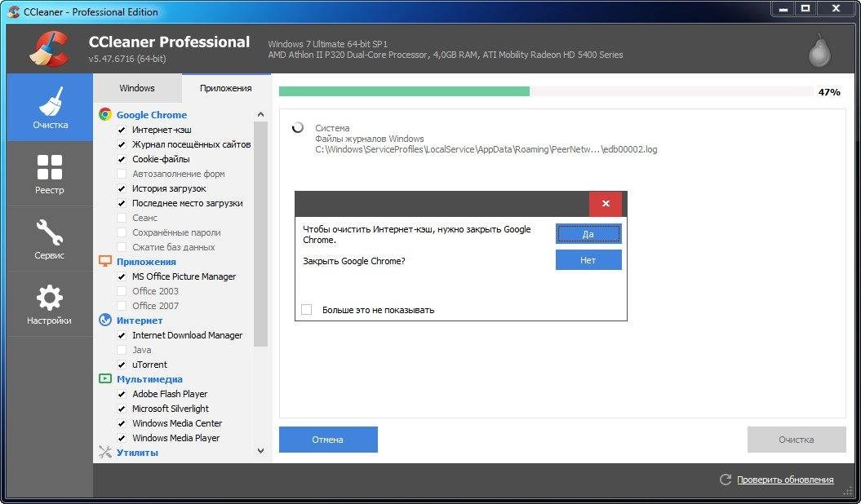Cancel cleaning with Отмена button
The width and height of the screenshot is (861, 504).
[328, 440]
